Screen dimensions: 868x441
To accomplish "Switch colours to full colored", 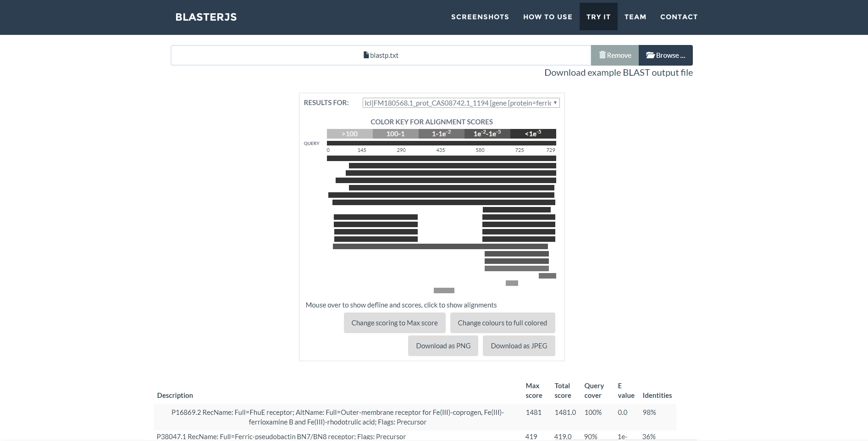I will (502, 323).
